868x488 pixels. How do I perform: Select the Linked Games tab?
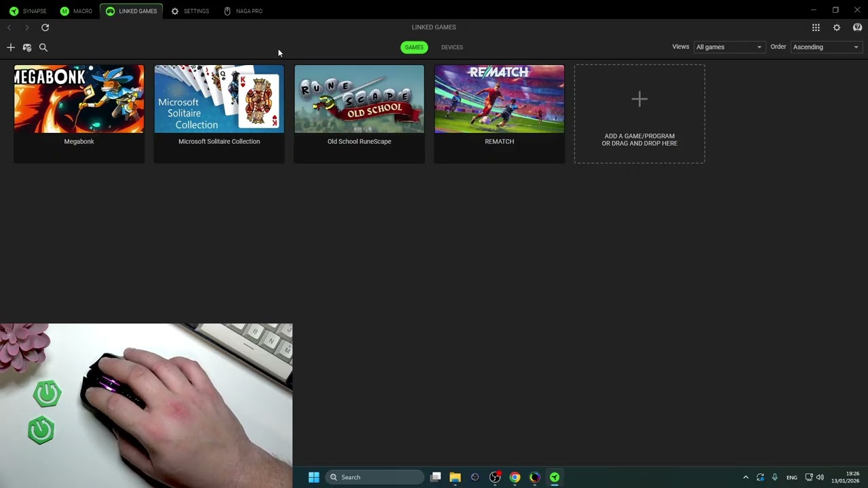tap(132, 11)
